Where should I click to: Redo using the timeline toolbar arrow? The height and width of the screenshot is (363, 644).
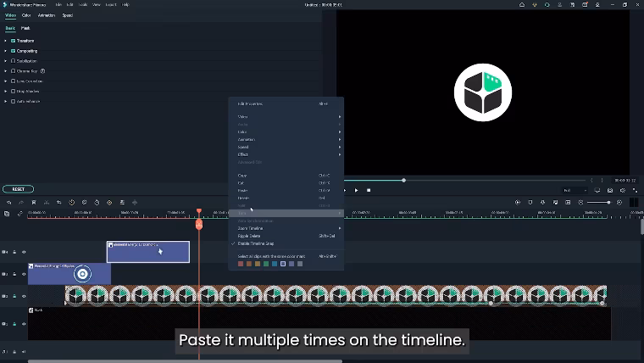click(x=21, y=202)
